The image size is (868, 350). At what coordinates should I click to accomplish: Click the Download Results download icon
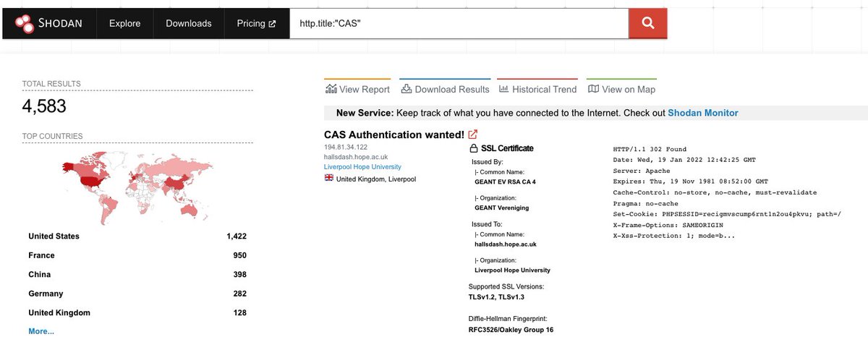click(x=407, y=89)
